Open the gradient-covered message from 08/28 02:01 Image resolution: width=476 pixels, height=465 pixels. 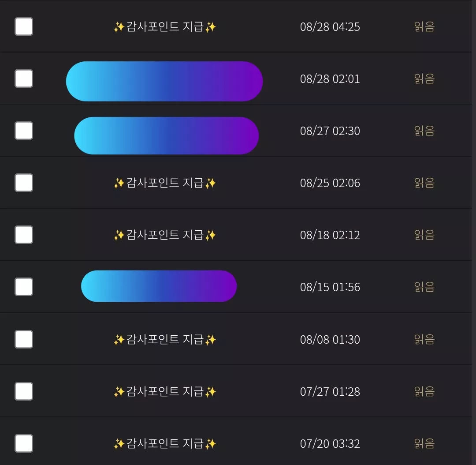(164, 81)
